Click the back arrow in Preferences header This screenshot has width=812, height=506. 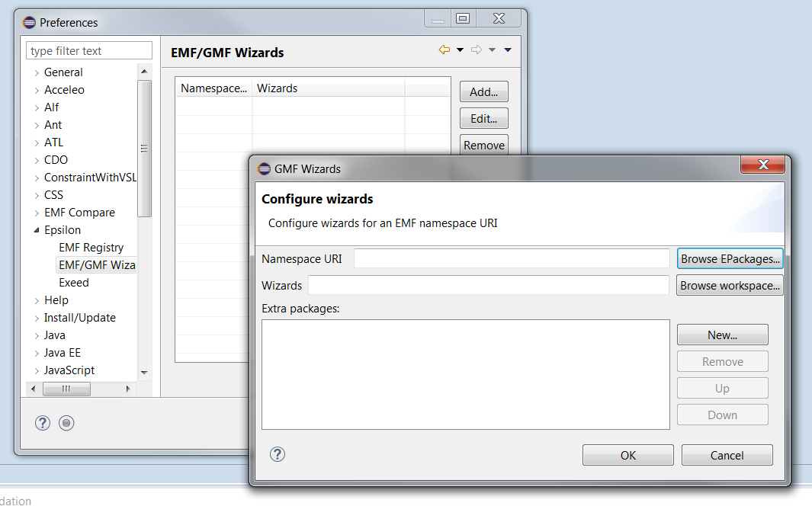pos(444,50)
